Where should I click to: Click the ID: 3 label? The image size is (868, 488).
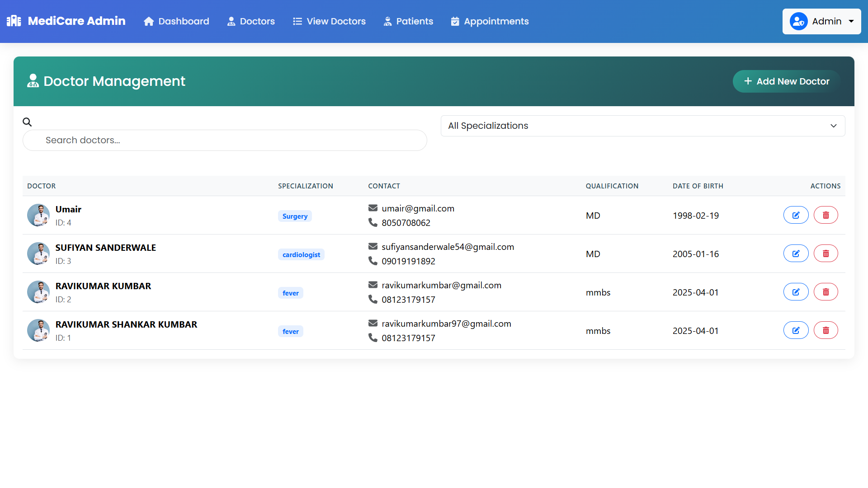[63, 261]
